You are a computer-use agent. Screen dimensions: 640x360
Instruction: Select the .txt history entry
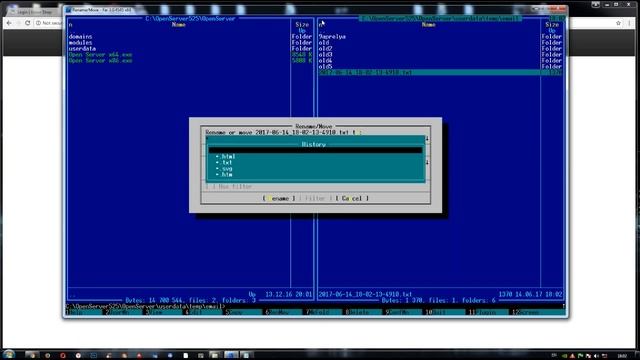(x=224, y=162)
